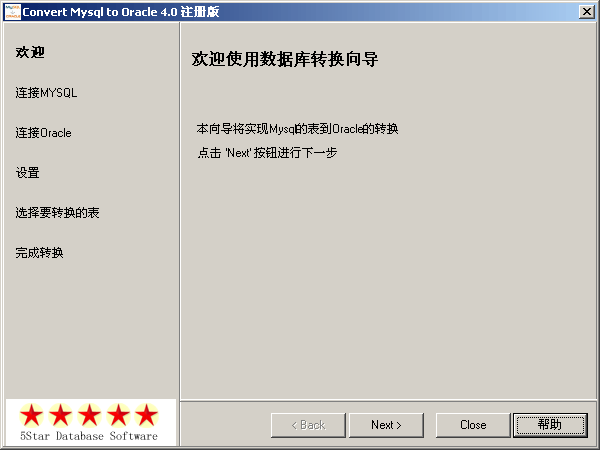Click the third red star in the logo
Screen dimensions: 600x450
tap(89, 415)
